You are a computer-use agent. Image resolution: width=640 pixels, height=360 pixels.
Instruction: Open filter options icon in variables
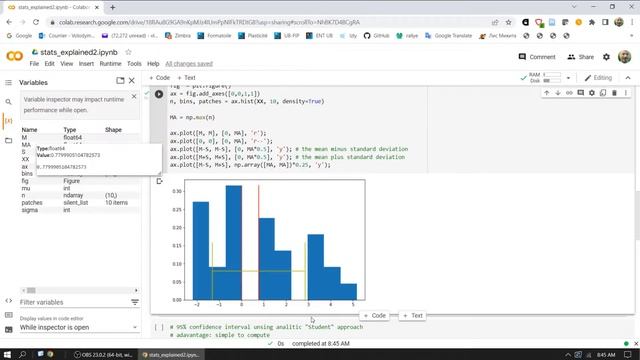[x=135, y=302]
